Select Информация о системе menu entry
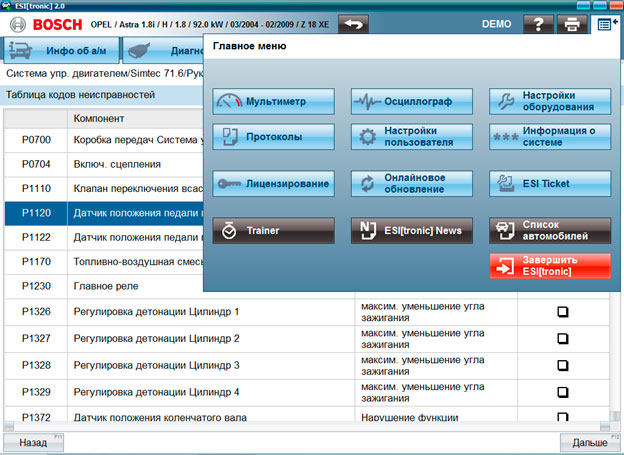 click(x=550, y=137)
